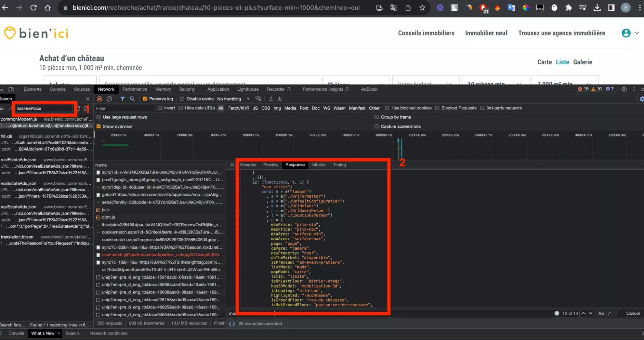Clear the network requests list
The height and width of the screenshot is (340, 644).
110,99
